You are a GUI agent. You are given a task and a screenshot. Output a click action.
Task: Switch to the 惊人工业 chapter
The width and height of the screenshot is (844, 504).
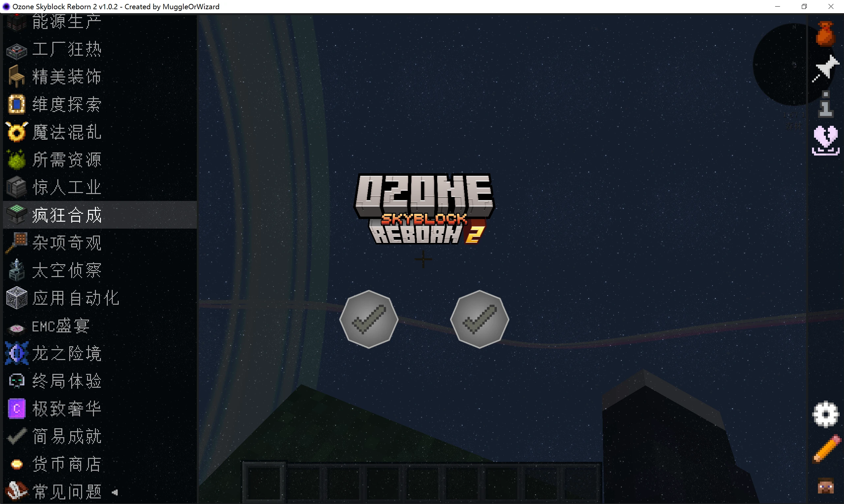click(100, 187)
